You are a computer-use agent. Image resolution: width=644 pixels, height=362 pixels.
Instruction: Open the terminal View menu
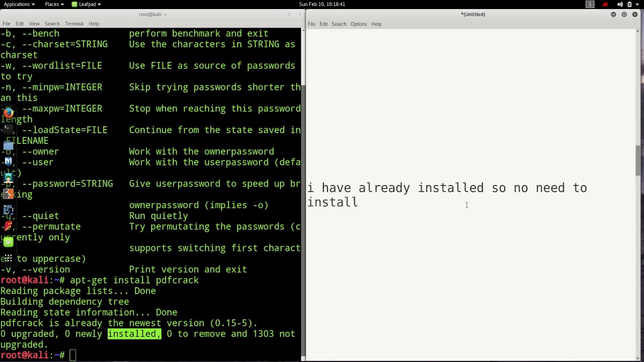click(34, 24)
